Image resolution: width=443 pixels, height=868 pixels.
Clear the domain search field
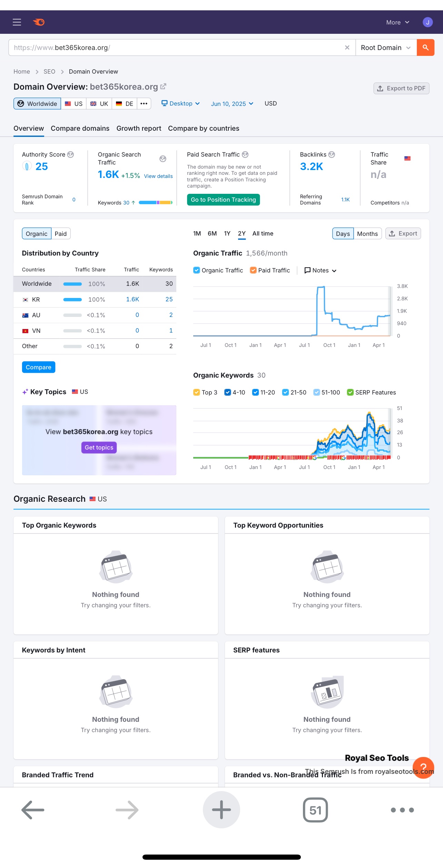347,48
